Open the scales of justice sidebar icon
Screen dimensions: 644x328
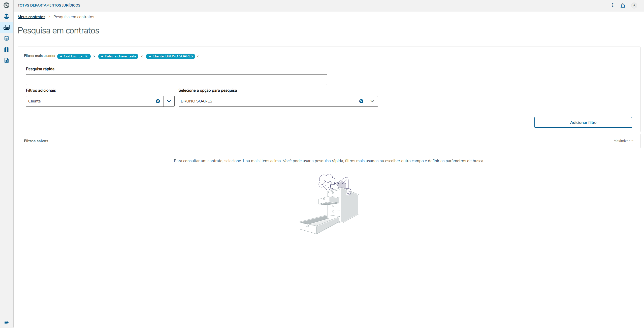(x=7, y=16)
